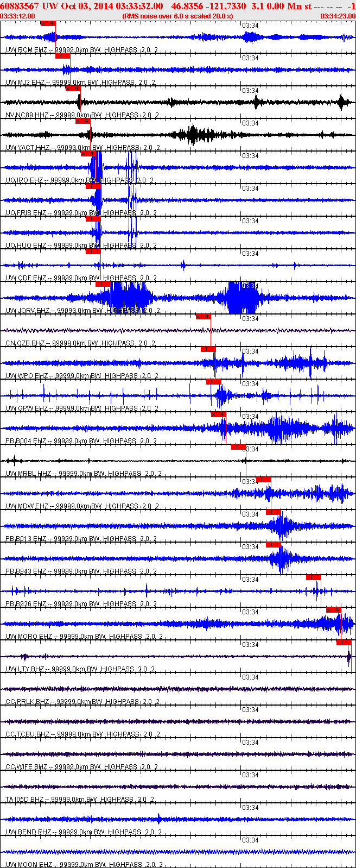Click the UW RCM EHZ station label
This screenshot has width=356, height=868.
82,50
